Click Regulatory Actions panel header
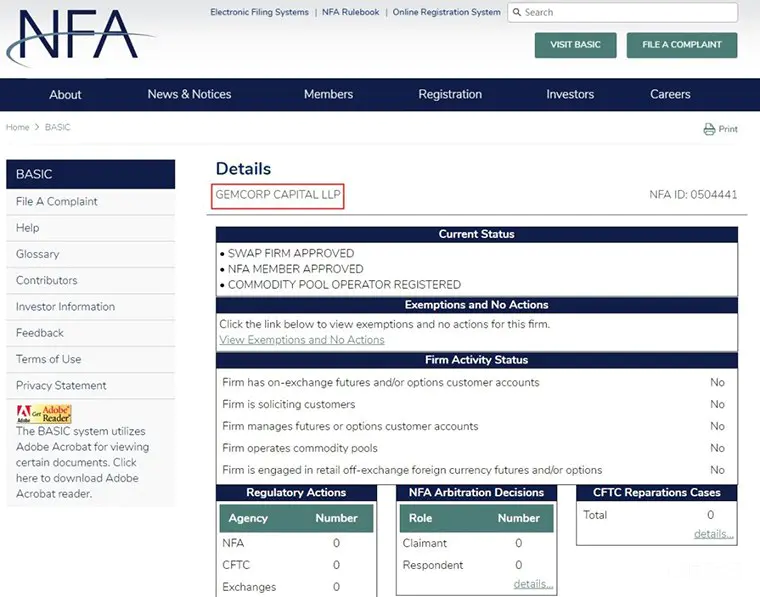This screenshot has height=597, width=760. [296, 493]
